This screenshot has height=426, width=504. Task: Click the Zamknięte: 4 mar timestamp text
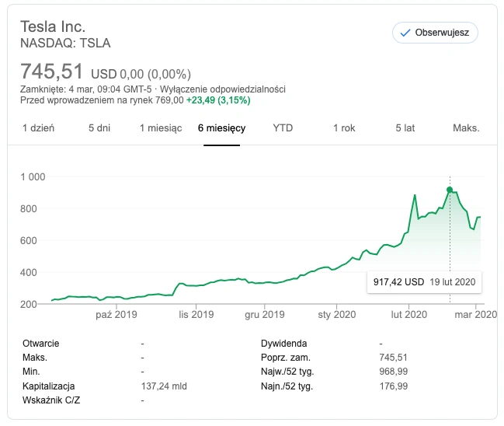[x=86, y=89]
